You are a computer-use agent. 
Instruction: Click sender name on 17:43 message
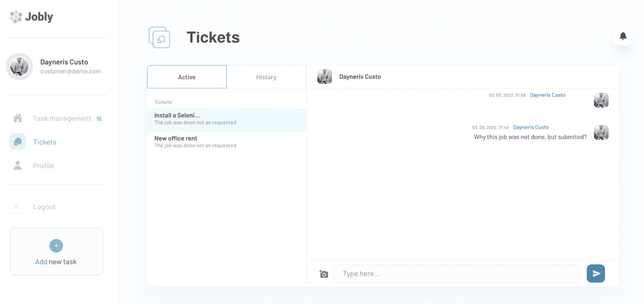[531, 127]
